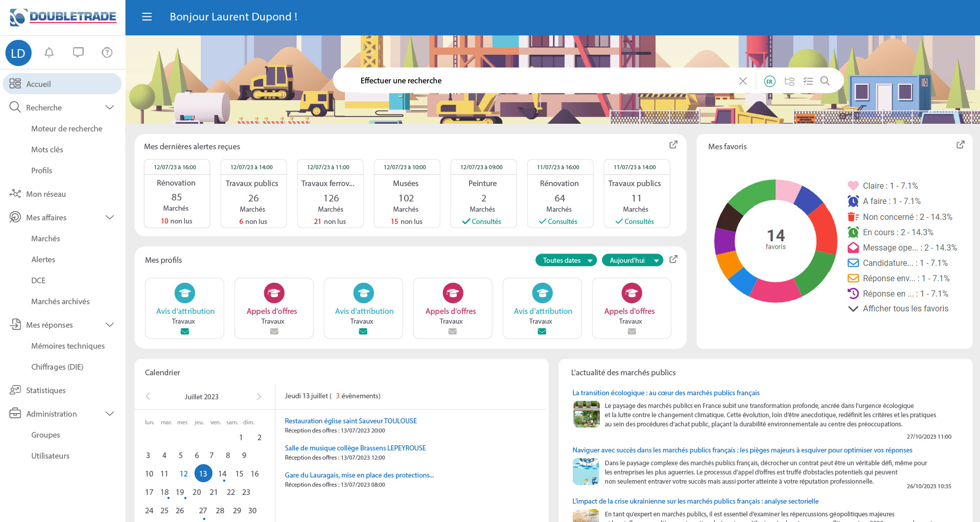Select day 14 in the calendar
The image size is (980, 522).
(x=222, y=474)
